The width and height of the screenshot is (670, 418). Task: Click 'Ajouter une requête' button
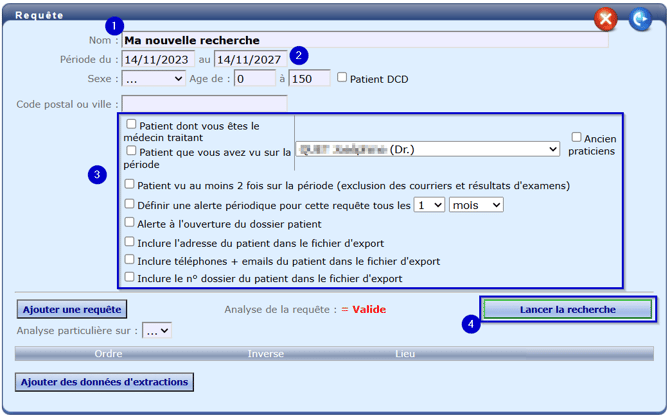pyautogui.click(x=70, y=309)
